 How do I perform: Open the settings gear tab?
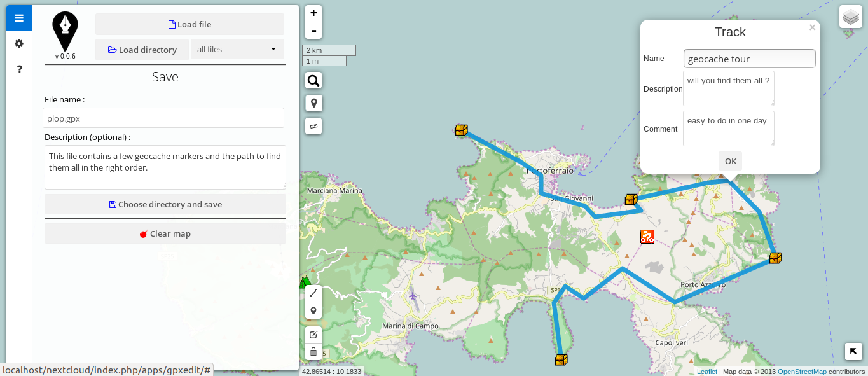(19, 43)
